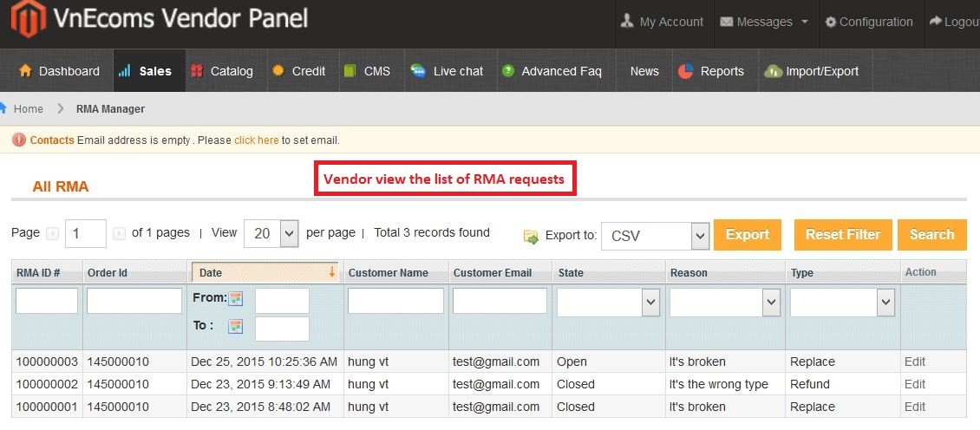Screen dimensions: 980x430
Task: Click the 'Refund' type cell
Action: 810,384
